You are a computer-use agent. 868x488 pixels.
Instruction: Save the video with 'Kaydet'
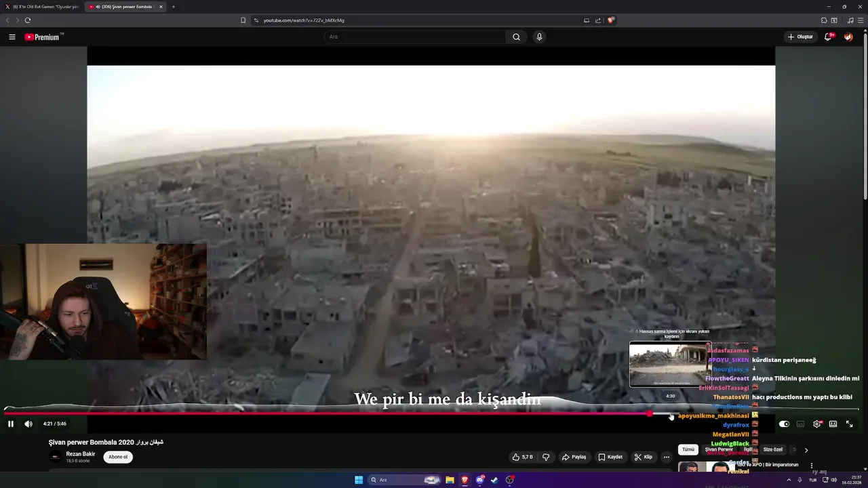click(x=610, y=457)
